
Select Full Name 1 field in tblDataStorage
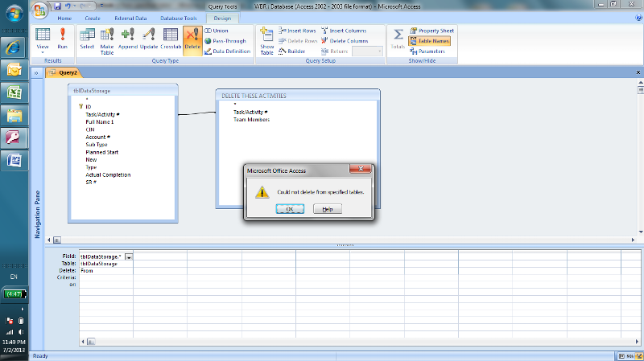[x=99, y=122]
